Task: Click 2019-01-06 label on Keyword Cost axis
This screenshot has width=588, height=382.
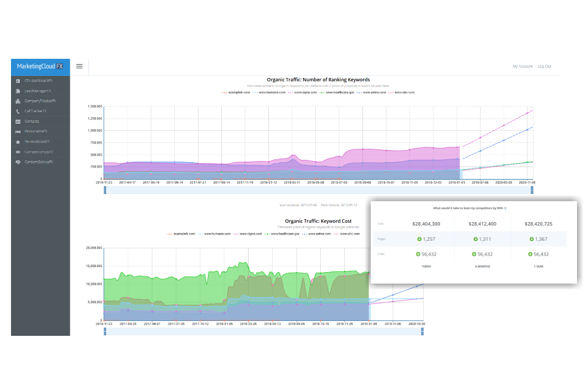Action: pyautogui.click(x=369, y=324)
